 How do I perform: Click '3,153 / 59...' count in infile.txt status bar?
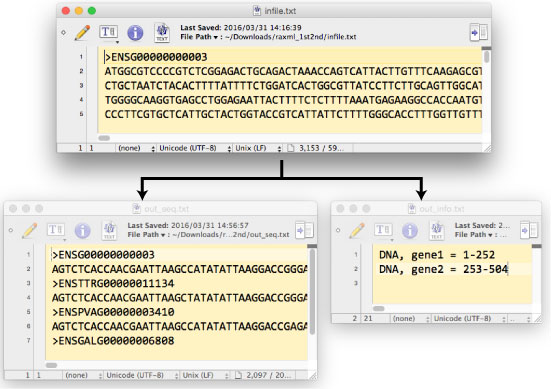pos(321,148)
